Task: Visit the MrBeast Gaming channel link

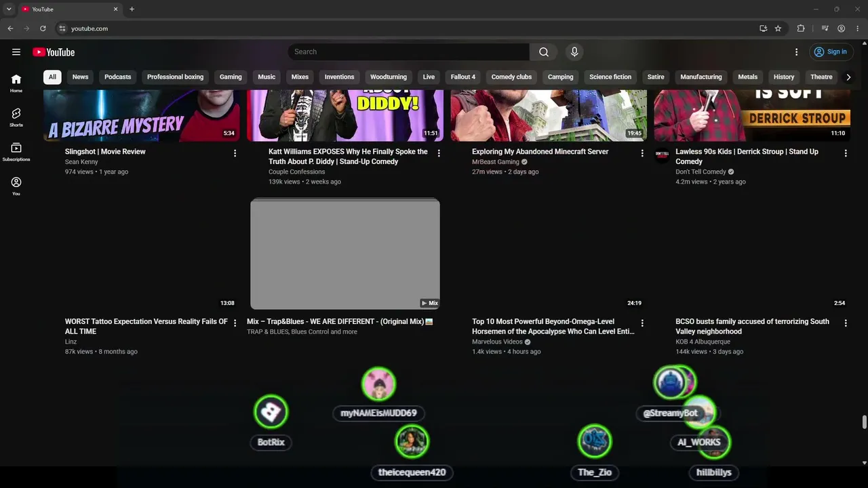Action: [496, 162]
